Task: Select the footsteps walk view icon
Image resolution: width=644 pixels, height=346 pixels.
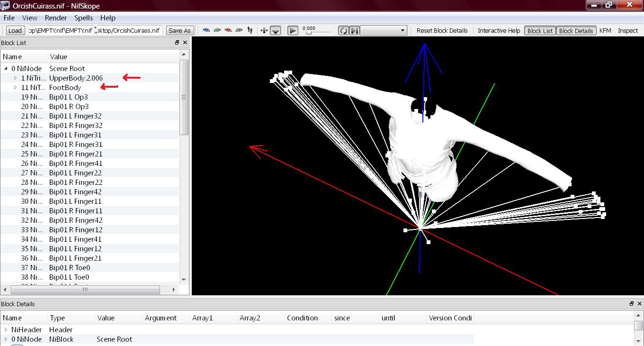Action: 249,30
